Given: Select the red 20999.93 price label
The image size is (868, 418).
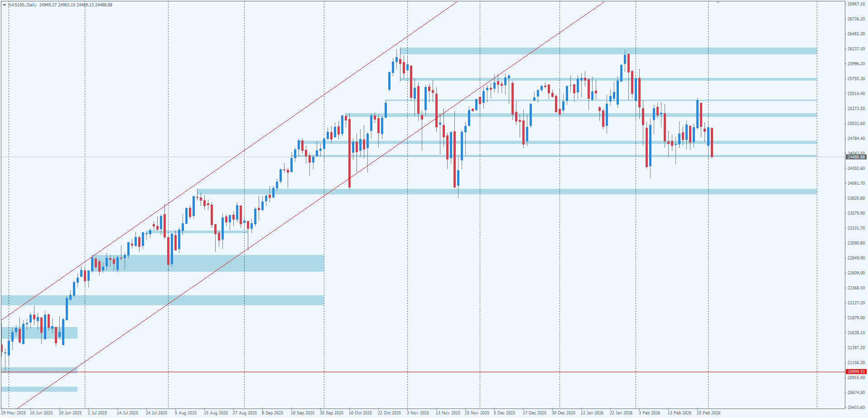Looking at the screenshot, I should tap(856, 372).
